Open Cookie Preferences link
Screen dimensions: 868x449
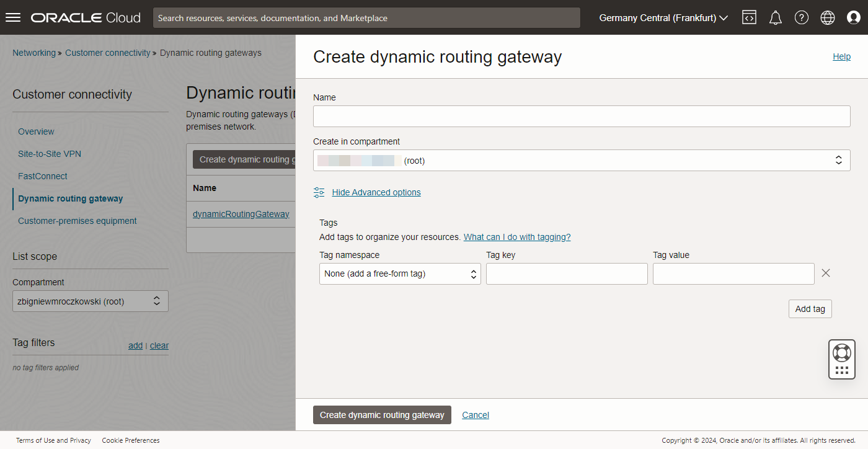click(x=131, y=440)
